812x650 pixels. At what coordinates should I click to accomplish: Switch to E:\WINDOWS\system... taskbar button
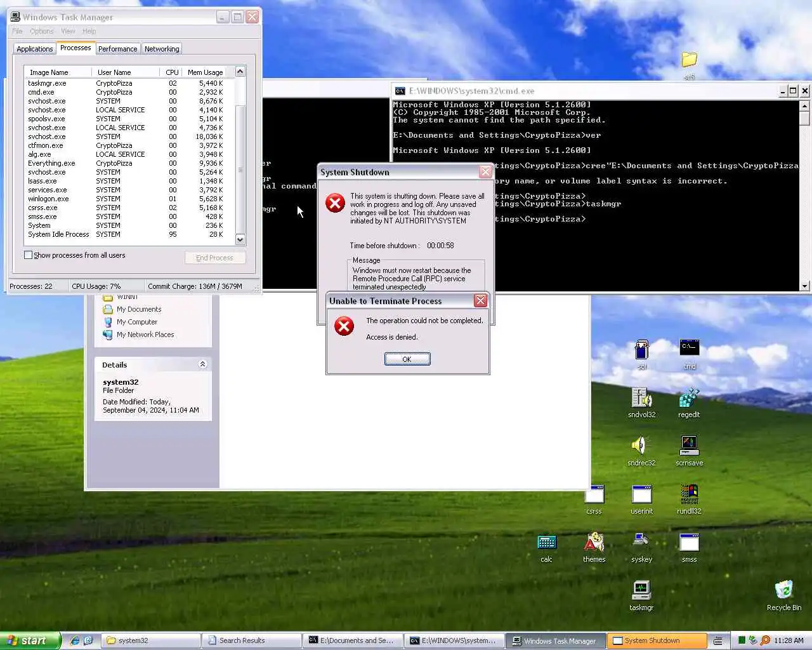(455, 640)
